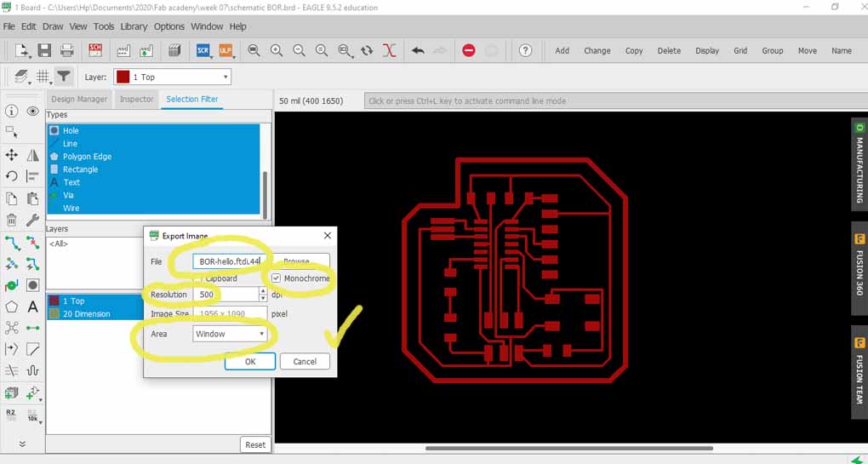This screenshot has width=868, height=464.
Task: Close the Export Image dialog
Action: [x=327, y=235]
